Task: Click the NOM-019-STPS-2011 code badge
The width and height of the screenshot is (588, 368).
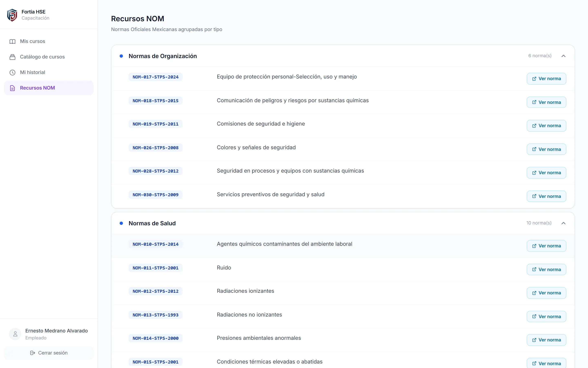Action: pyautogui.click(x=156, y=124)
